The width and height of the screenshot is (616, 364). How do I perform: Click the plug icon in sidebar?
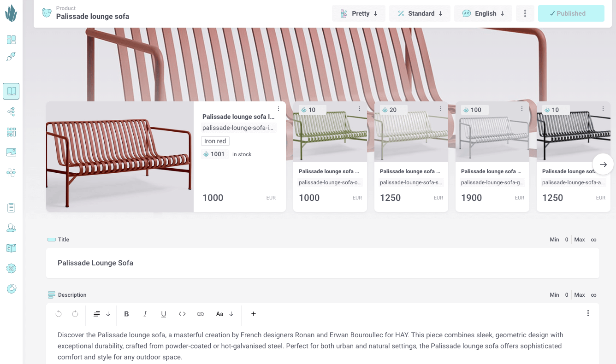coord(11,57)
